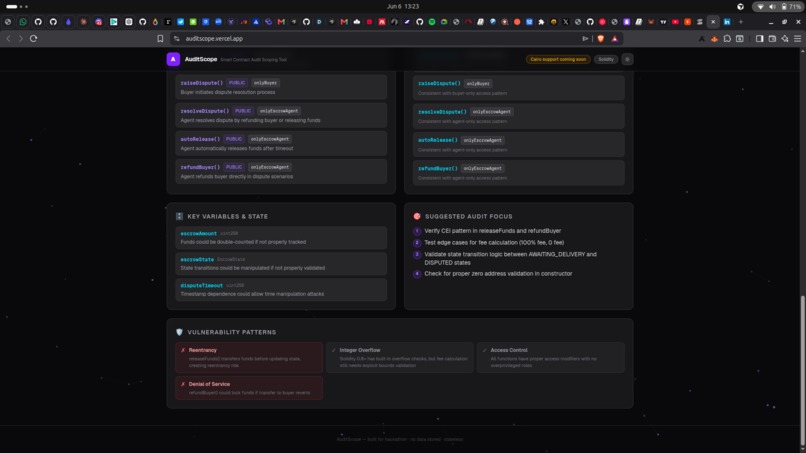The width and height of the screenshot is (806, 453).
Task: Close the current active tab
Action: coord(713,22)
